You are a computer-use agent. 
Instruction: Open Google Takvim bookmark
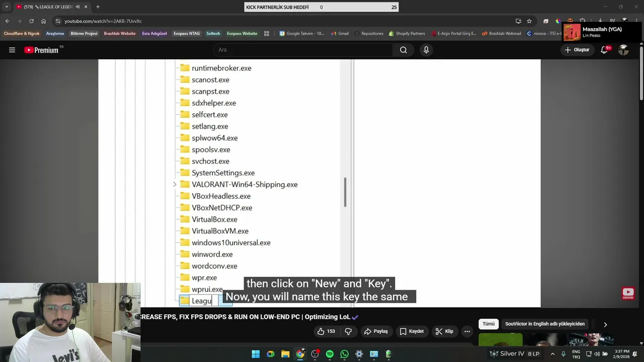(x=302, y=34)
